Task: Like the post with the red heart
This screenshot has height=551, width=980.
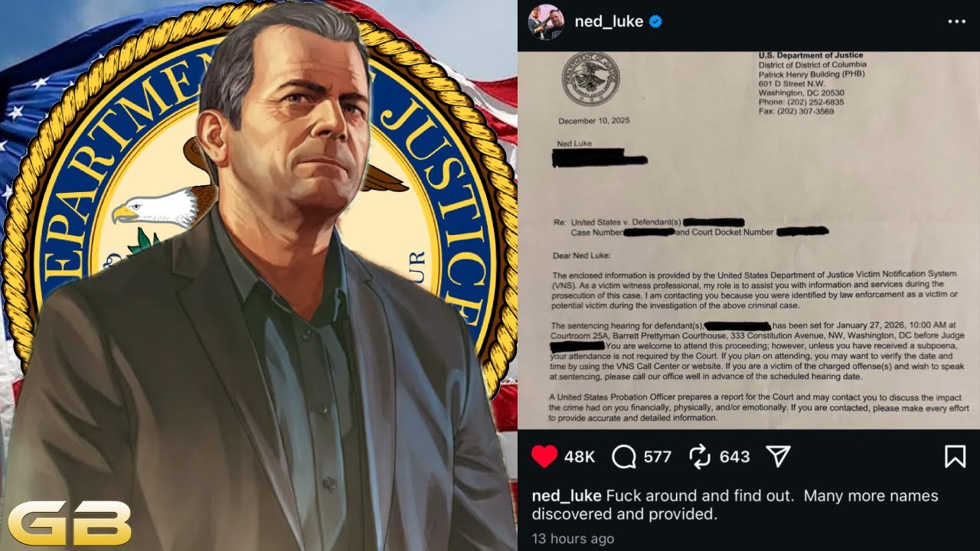Action: click(544, 457)
